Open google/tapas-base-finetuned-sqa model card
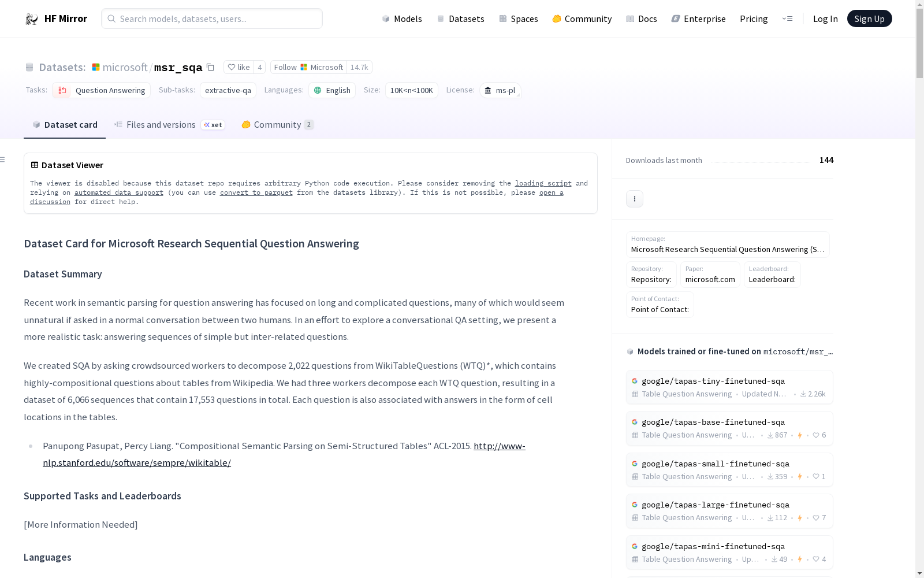This screenshot has width=924, height=578. [729, 428]
